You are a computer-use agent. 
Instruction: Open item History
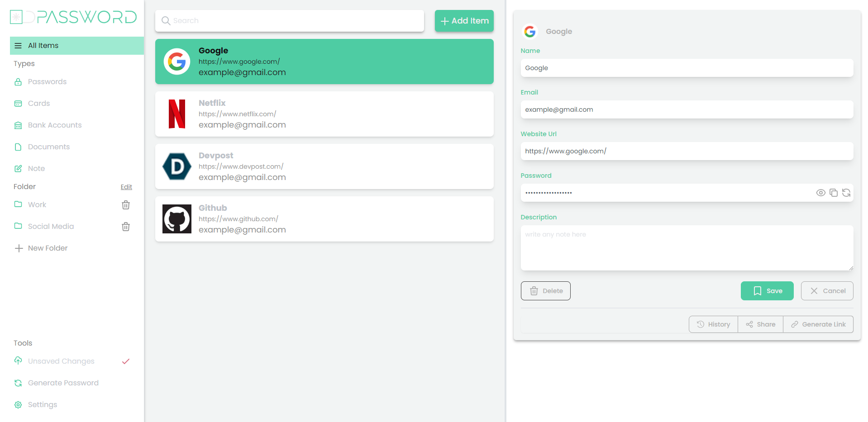point(713,324)
